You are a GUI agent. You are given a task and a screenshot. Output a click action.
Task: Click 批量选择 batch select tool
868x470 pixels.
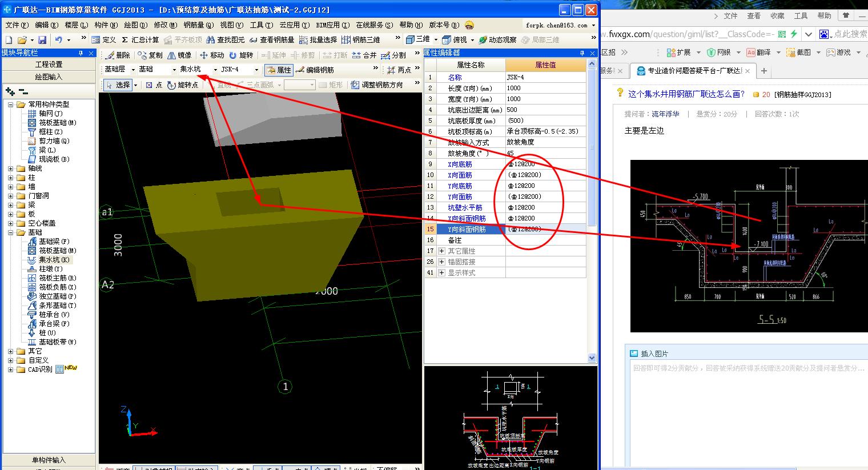pos(318,40)
